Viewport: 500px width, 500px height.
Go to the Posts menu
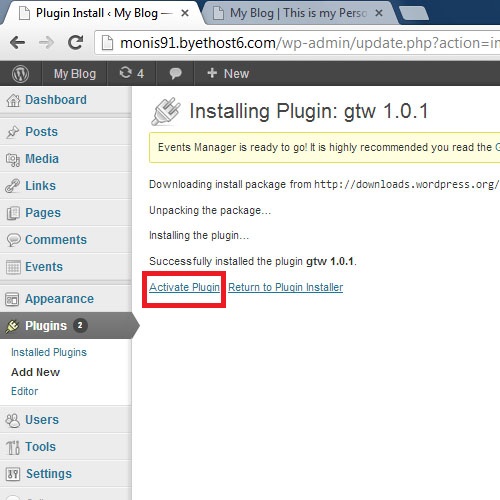41,132
